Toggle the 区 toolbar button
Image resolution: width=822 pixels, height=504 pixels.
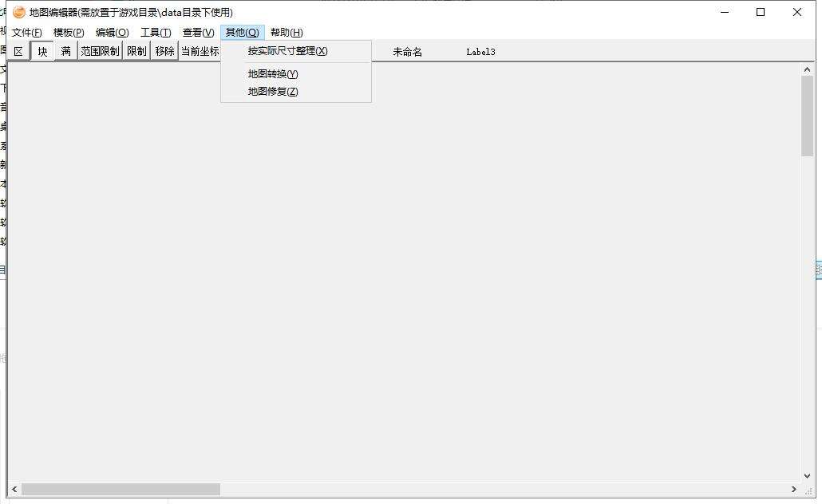click(x=18, y=51)
